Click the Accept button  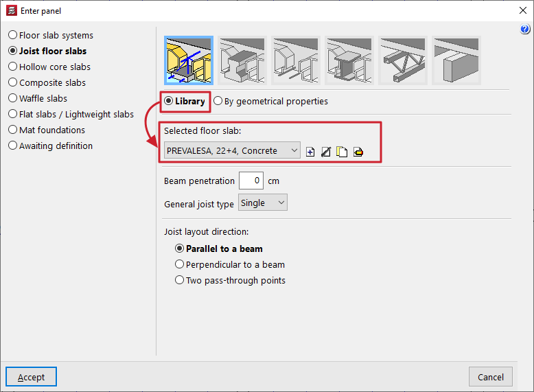31,377
